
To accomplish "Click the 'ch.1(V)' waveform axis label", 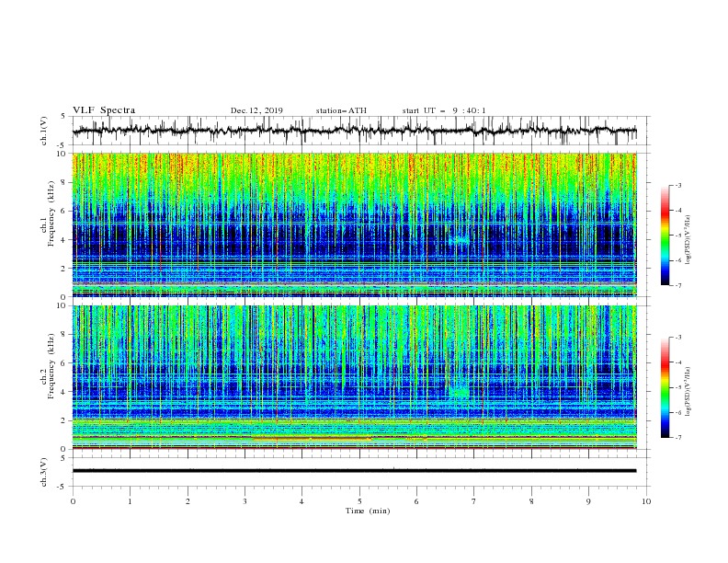I will pos(44,131).
